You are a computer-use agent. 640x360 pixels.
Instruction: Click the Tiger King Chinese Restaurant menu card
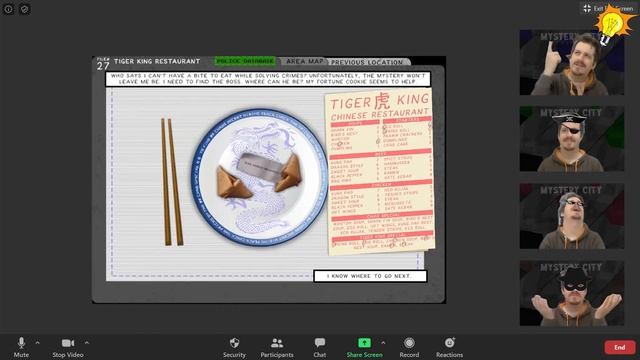380,172
